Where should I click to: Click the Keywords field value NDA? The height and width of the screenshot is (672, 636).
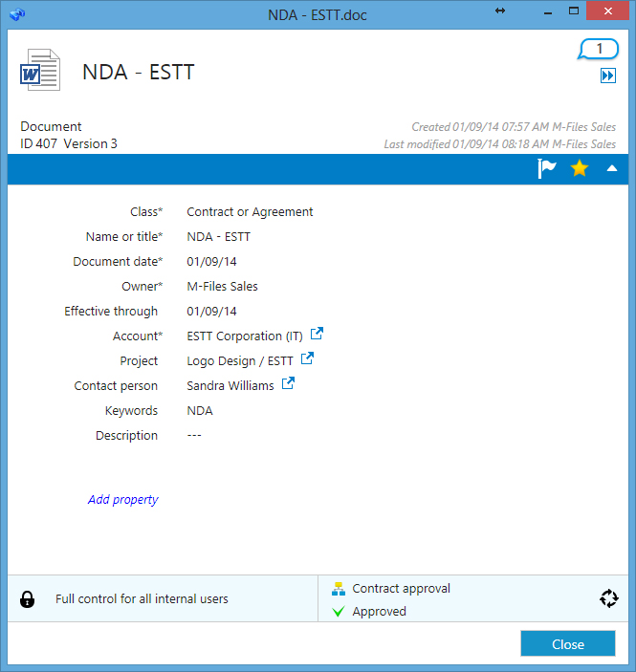tap(200, 411)
